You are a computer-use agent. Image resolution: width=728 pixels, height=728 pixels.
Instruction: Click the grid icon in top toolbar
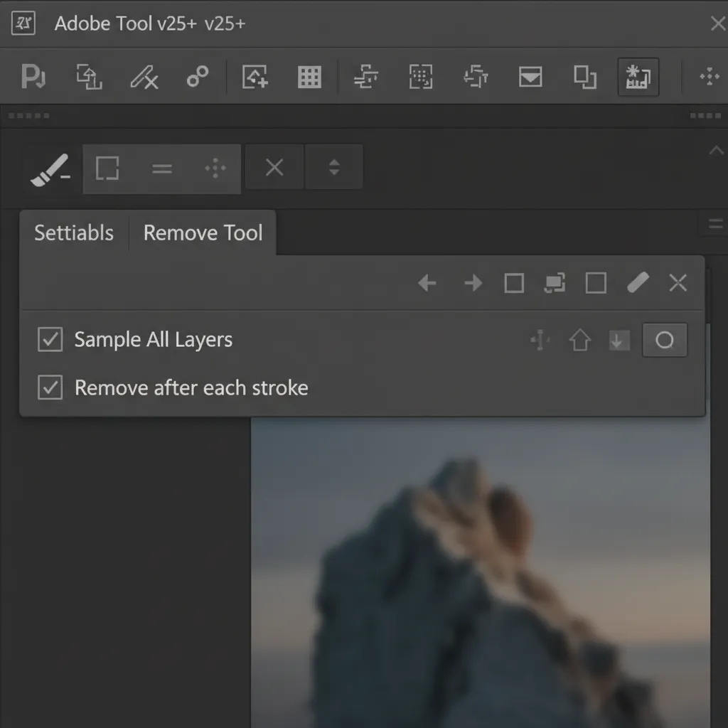pos(309,77)
